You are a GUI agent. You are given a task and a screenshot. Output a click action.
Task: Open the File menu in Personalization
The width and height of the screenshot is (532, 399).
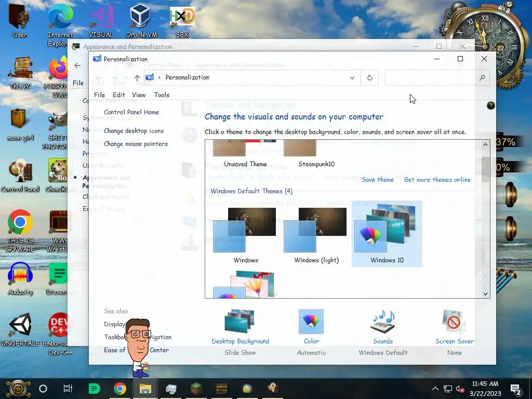(99, 95)
